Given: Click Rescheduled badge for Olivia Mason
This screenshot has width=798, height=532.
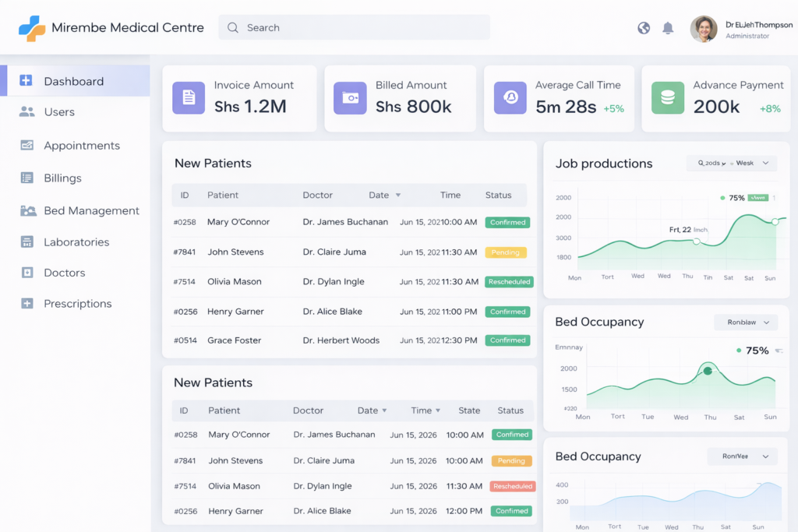Looking at the screenshot, I should (x=509, y=282).
